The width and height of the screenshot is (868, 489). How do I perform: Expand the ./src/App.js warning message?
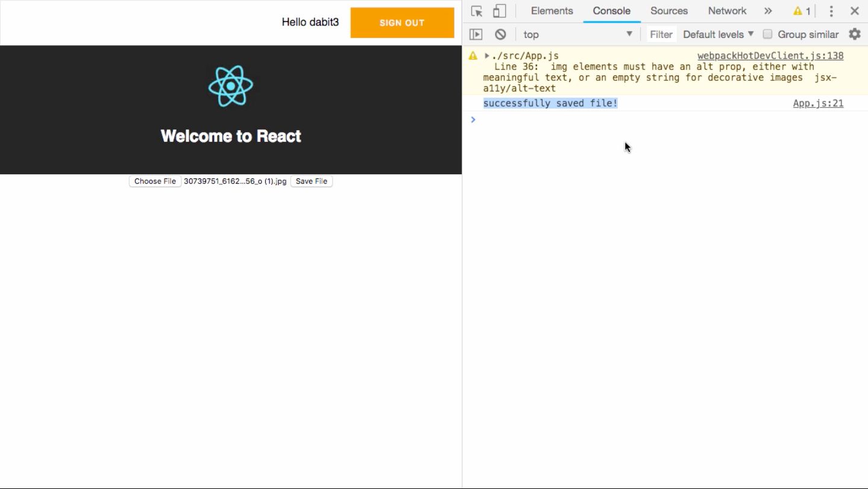[x=487, y=55]
